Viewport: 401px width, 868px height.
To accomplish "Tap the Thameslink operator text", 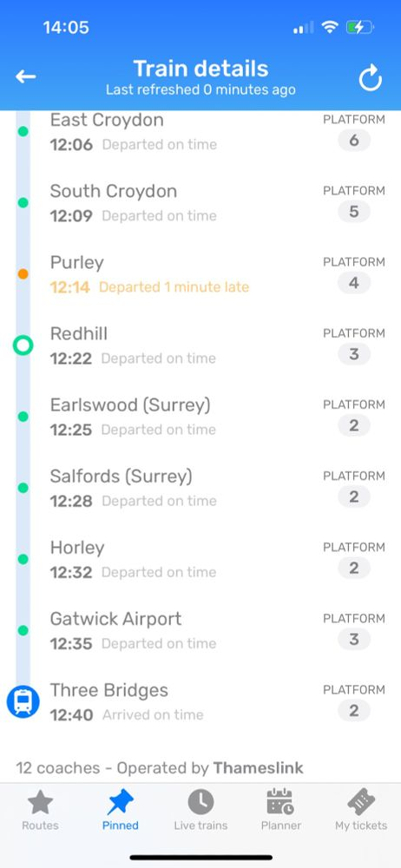I will coord(258,768).
